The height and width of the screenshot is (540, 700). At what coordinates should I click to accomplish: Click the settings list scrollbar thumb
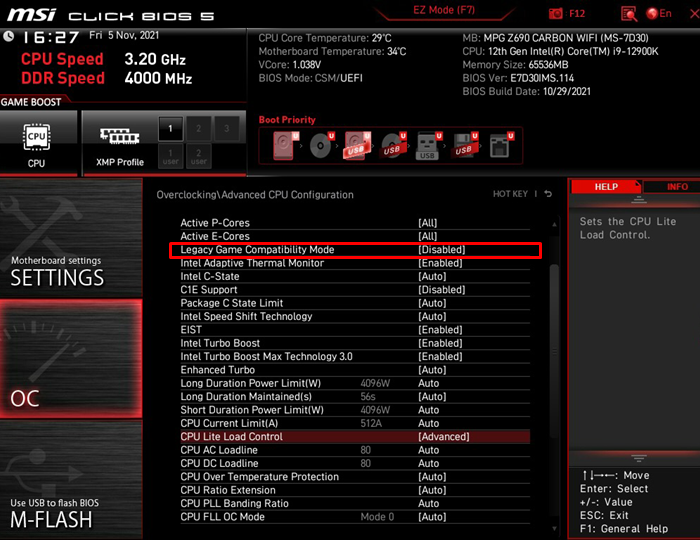coord(554,352)
